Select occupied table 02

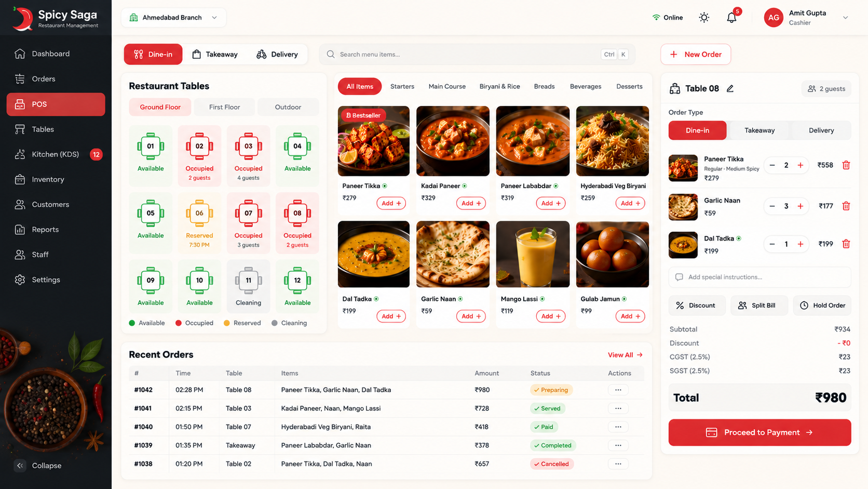click(199, 155)
